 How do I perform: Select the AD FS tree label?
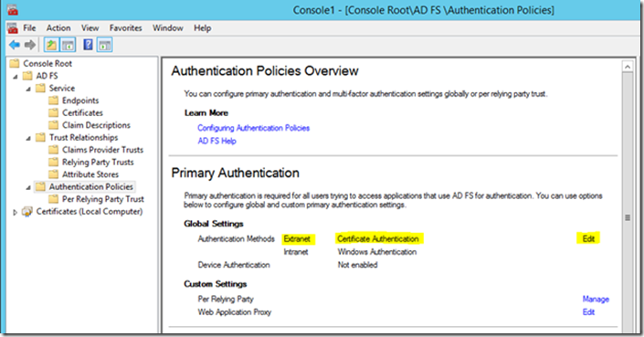click(x=47, y=76)
